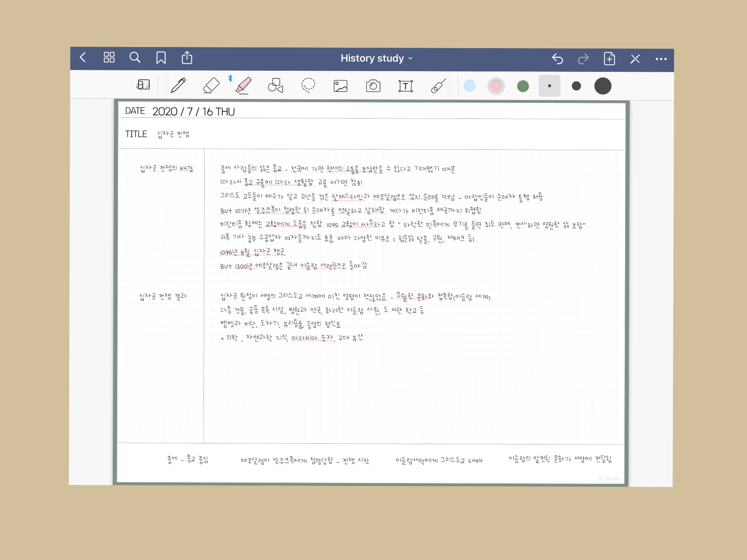Open the three-dot more options menu
This screenshot has height=560, width=747.
point(661,59)
